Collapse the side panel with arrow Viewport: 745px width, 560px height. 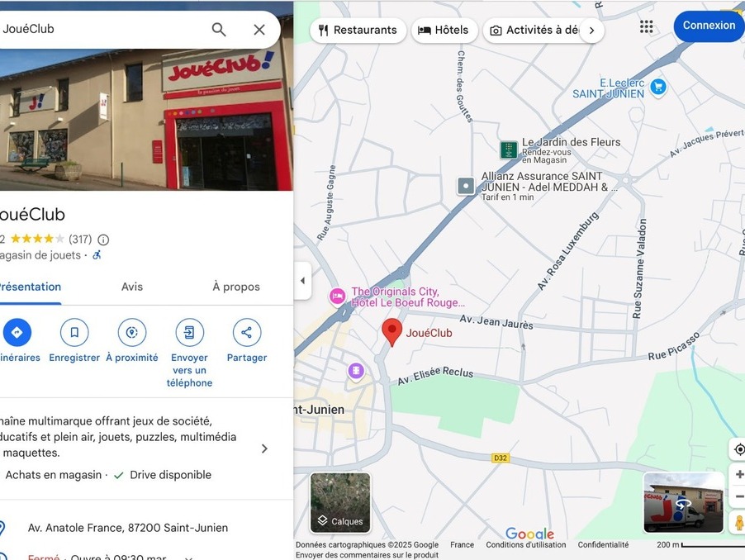pos(302,281)
